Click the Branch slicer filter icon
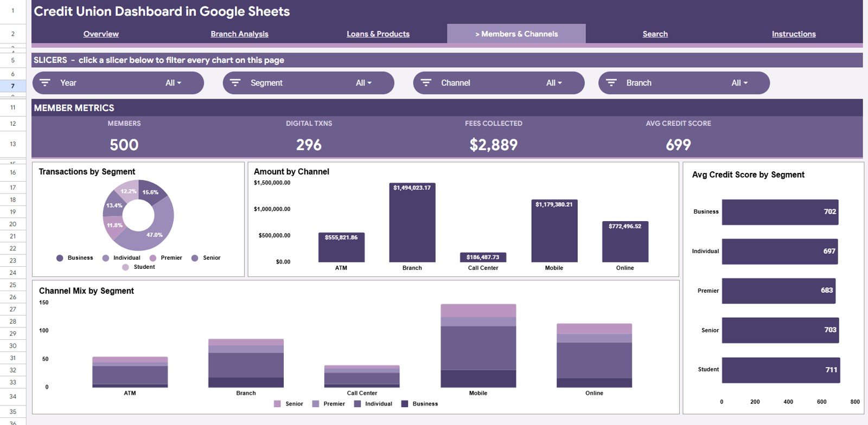 [611, 83]
